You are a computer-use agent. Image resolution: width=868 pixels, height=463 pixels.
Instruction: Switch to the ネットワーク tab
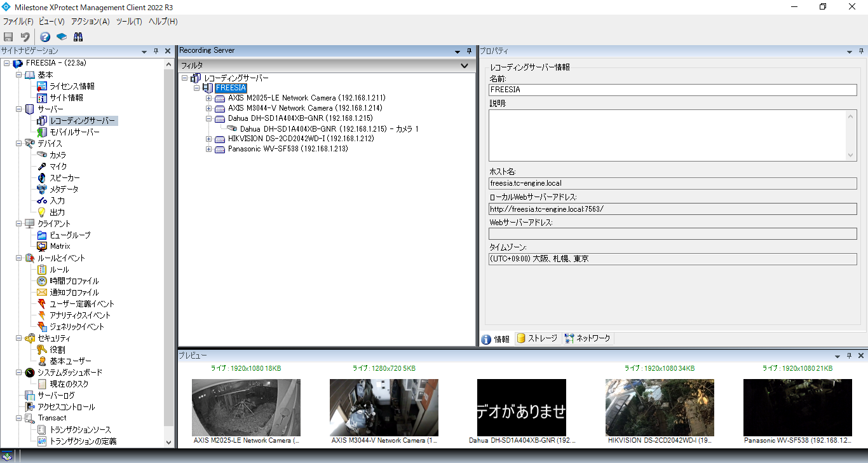click(587, 338)
